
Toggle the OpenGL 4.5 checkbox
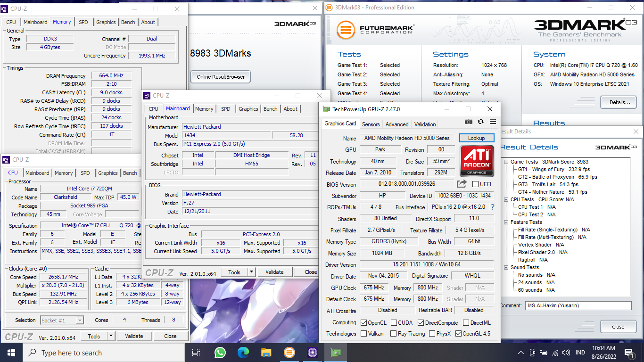[x=458, y=334]
